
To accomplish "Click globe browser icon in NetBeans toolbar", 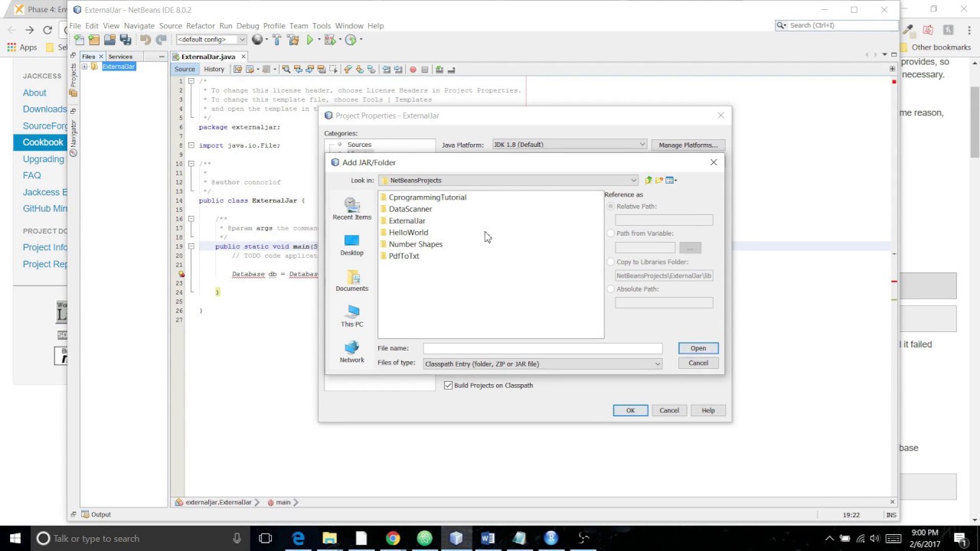I will coord(257,40).
